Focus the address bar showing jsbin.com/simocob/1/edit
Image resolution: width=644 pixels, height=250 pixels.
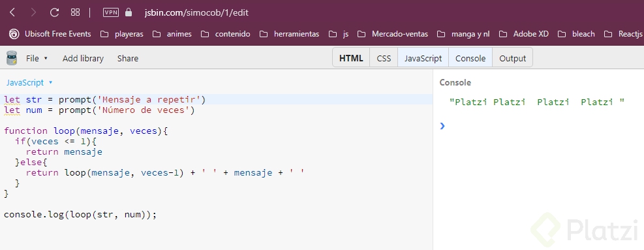pos(196,13)
